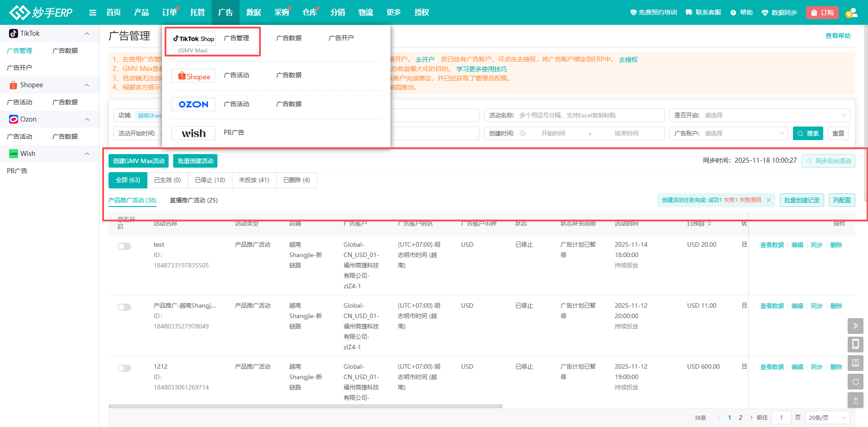Enable the switch for campaign 1212
The width and height of the screenshot is (868, 427).
coord(124,368)
